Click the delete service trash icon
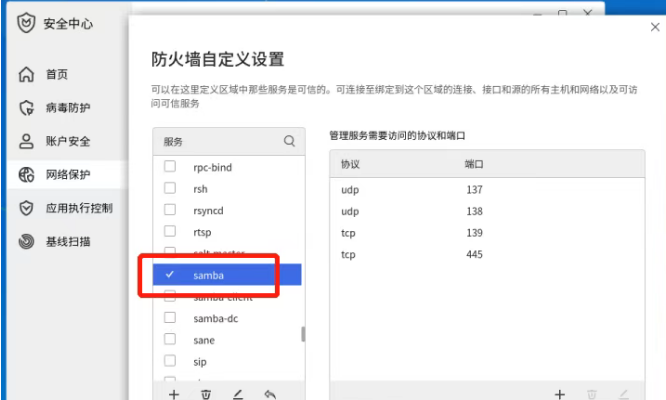 tap(205, 395)
